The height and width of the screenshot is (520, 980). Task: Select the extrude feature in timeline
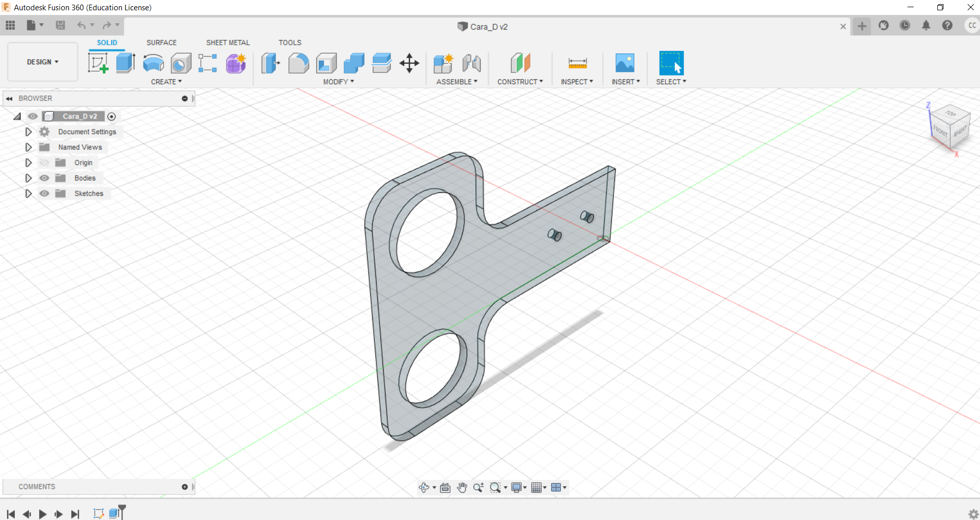point(114,513)
